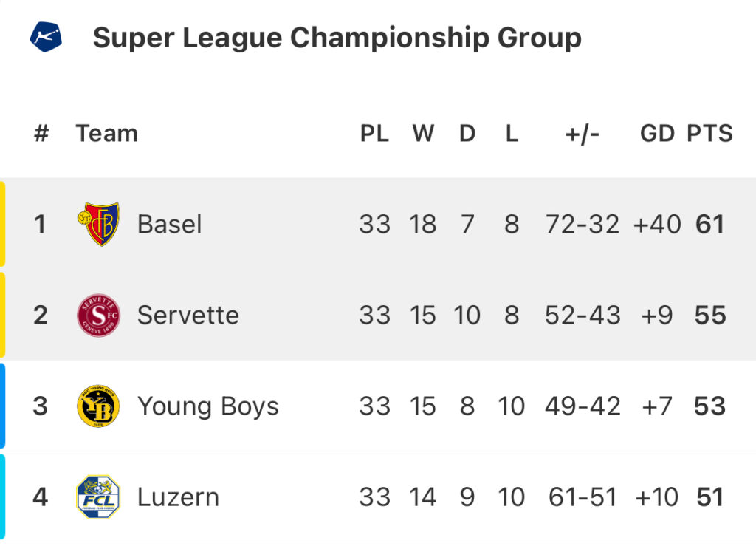Click the +/- goals column header

[583, 134]
